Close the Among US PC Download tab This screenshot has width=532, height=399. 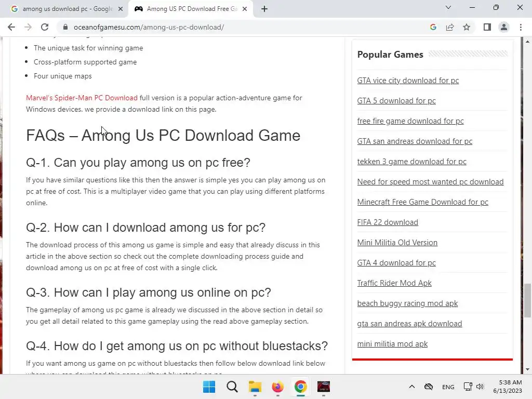click(245, 9)
